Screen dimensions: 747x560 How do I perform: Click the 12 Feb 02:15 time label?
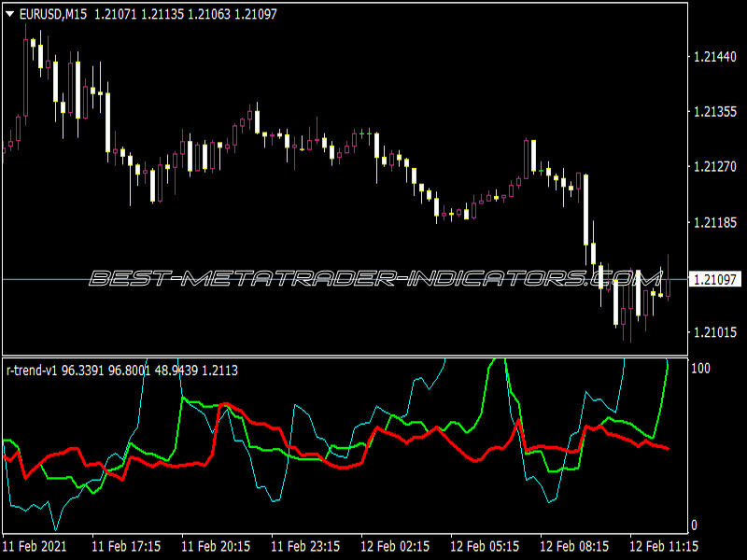[x=395, y=546]
